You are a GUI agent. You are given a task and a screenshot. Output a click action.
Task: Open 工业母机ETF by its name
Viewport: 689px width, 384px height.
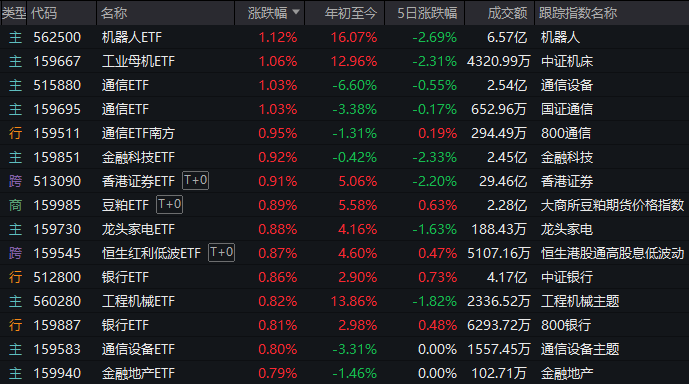[138, 61]
